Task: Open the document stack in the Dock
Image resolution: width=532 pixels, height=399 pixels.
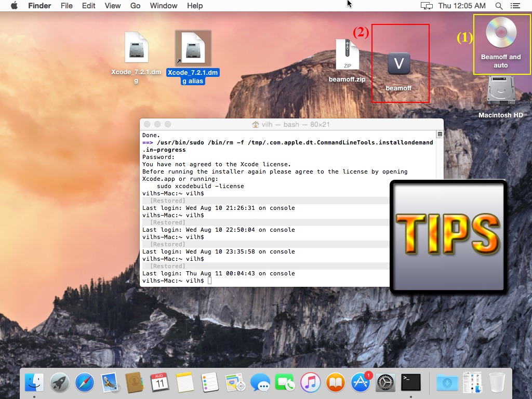Action: pyautogui.click(x=473, y=382)
